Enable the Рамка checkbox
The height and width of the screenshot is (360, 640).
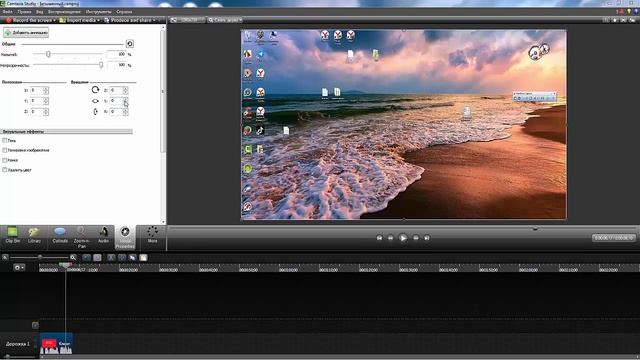coord(5,160)
